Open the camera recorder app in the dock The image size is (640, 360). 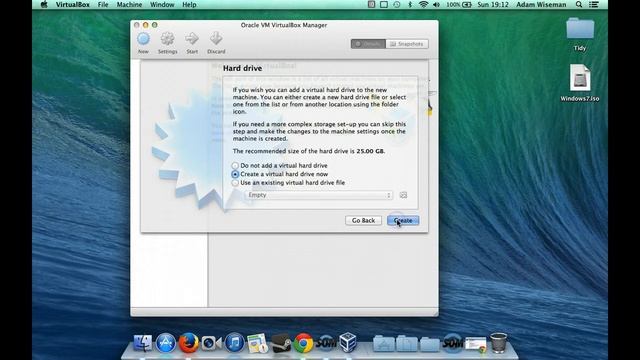(x=211, y=343)
